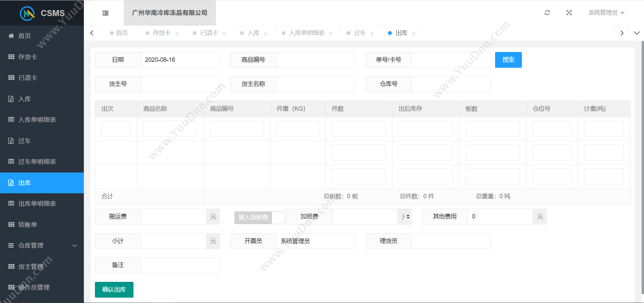Focus the 仓库号 field
Viewport: 644px width, 303px height.
pyautogui.click(x=451, y=84)
